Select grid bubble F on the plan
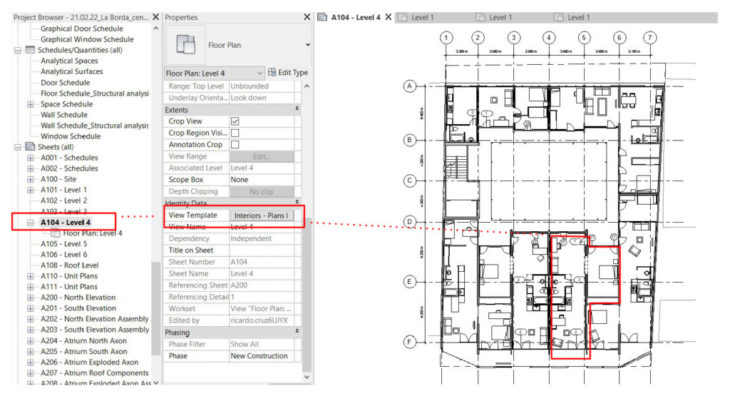 pos(409,343)
